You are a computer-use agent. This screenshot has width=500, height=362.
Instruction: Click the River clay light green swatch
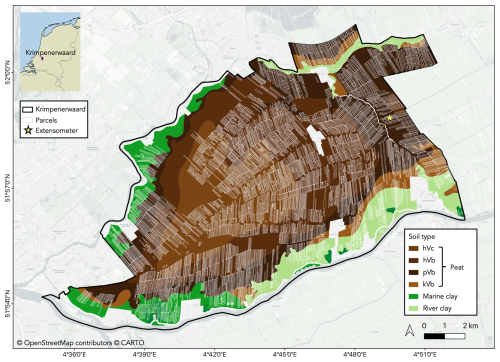(414, 308)
